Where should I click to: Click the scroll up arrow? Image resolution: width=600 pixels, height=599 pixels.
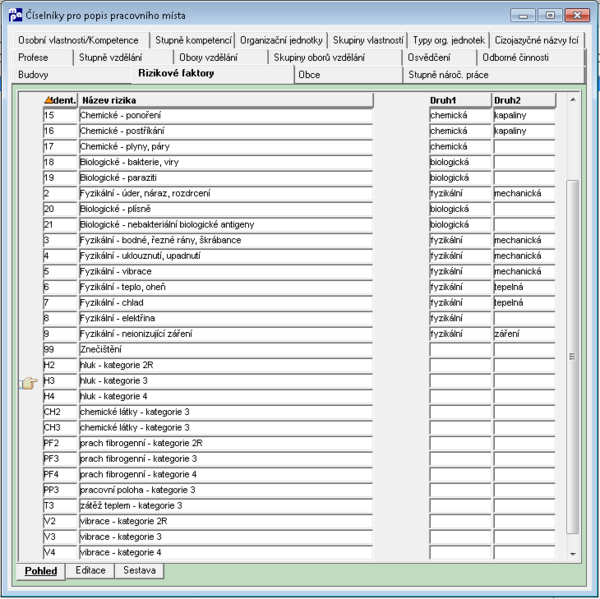click(573, 100)
